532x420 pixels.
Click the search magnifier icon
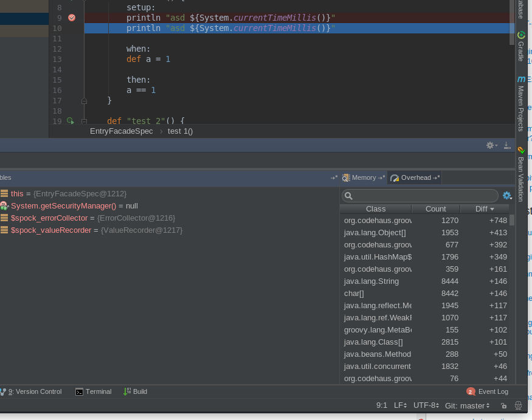tap(348, 196)
